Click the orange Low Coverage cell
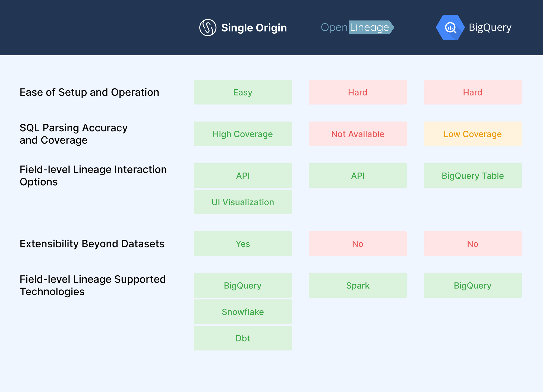Image resolution: width=543 pixels, height=392 pixels. click(x=472, y=134)
